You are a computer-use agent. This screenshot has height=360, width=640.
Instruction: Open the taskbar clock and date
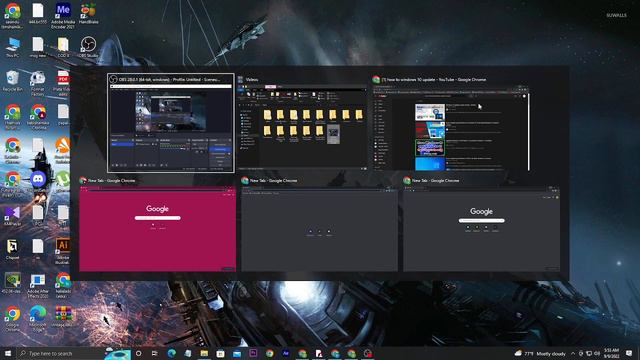pos(611,353)
